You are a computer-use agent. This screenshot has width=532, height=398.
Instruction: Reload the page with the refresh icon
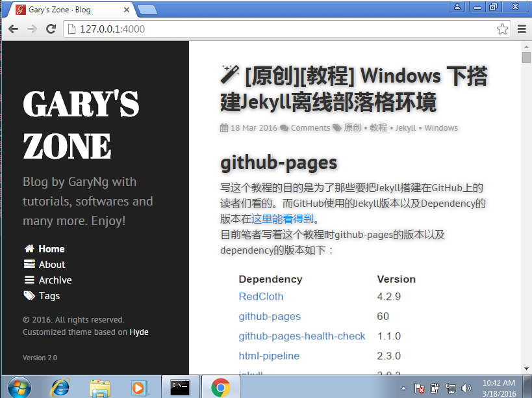coord(51,29)
